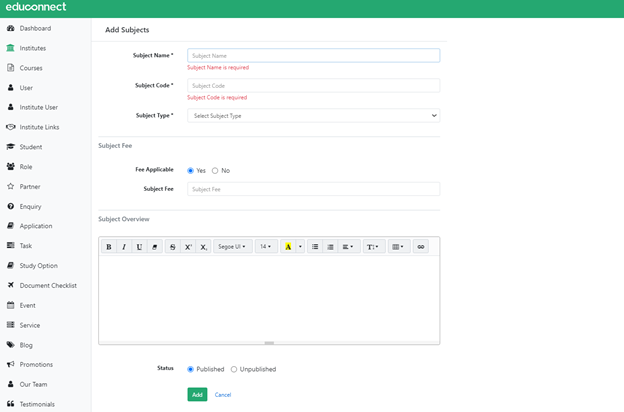Open the Dashboard sidebar icon
This screenshot has height=412, width=624.
pos(11,28)
